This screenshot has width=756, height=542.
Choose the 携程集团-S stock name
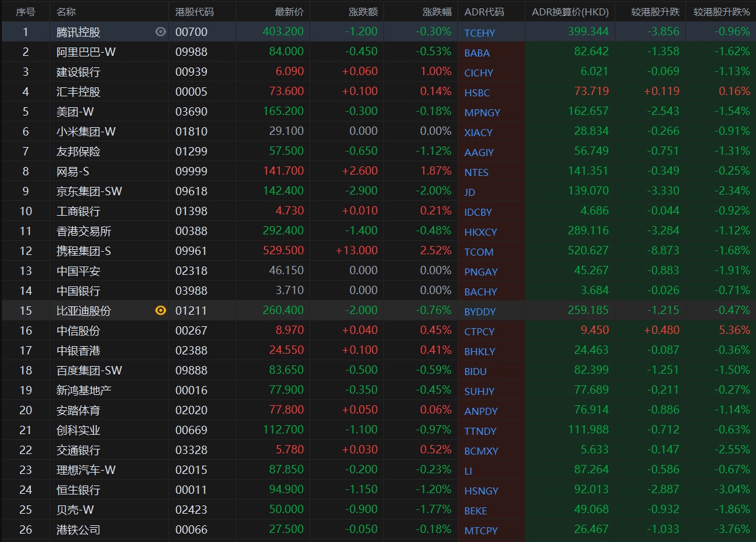(x=84, y=250)
